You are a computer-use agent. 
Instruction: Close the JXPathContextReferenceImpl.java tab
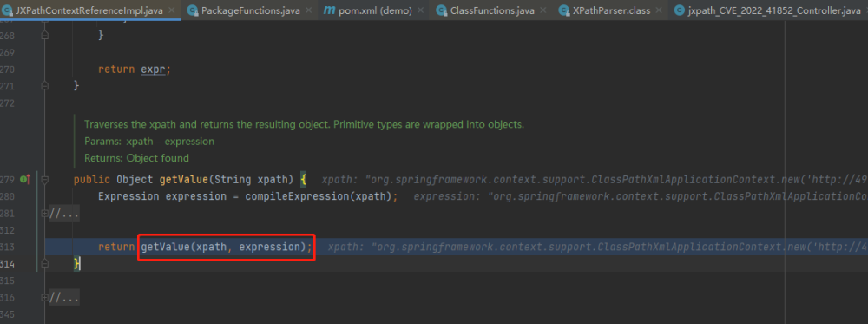click(x=171, y=10)
